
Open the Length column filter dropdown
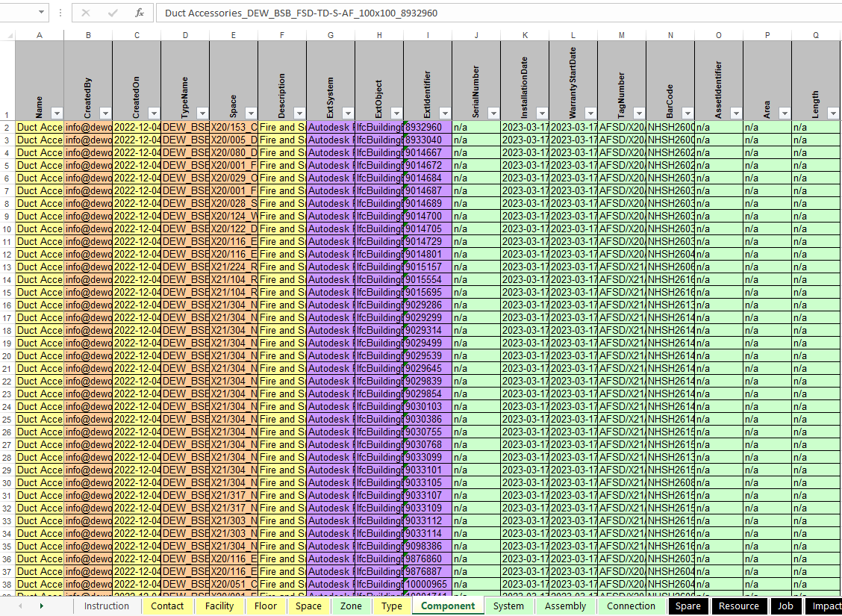coord(833,113)
